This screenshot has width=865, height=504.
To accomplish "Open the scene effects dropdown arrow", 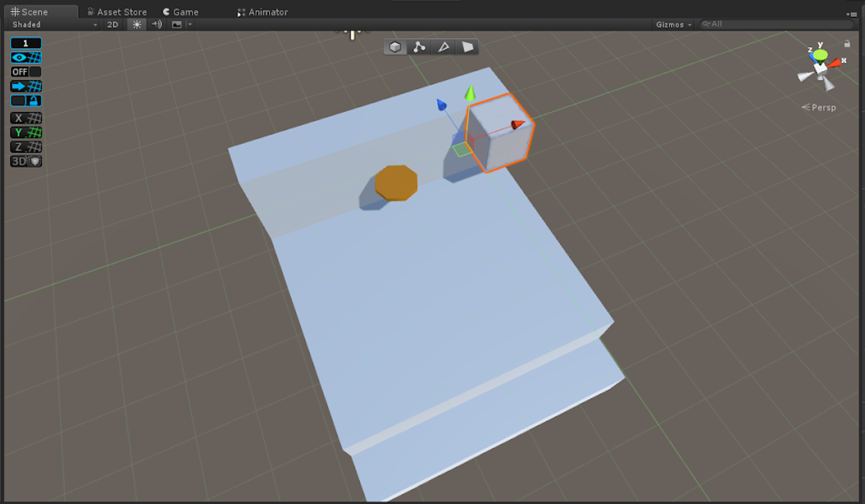I will (x=190, y=25).
